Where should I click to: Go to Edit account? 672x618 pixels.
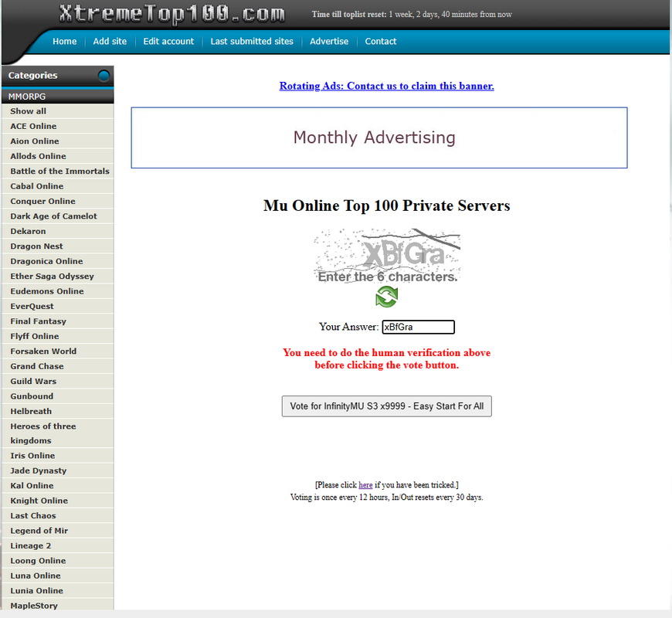pos(168,42)
